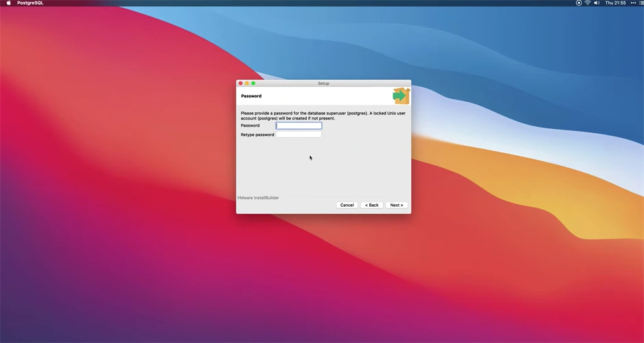Click the Cancel button
Image resolution: width=644 pixels, height=343 pixels.
[347, 205]
